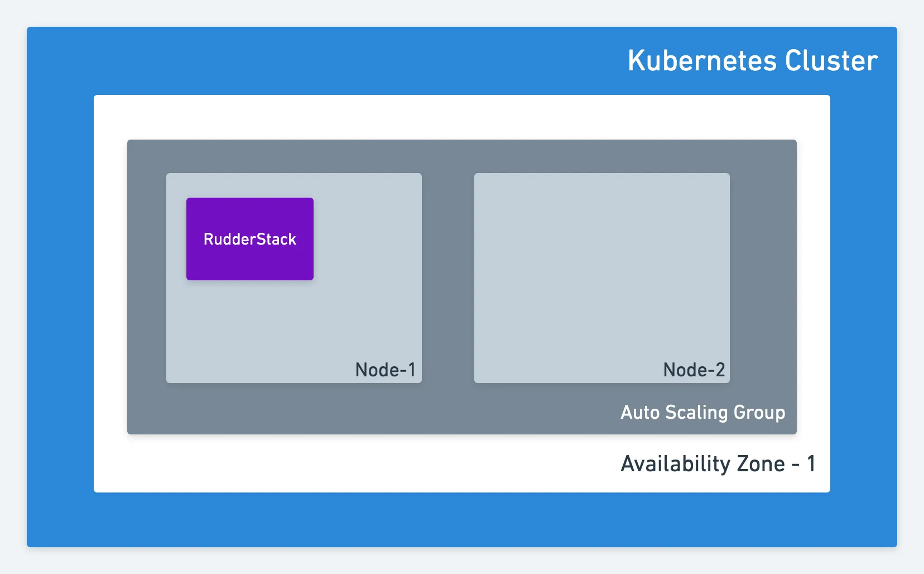Click the Node-1 label
924x574 pixels.
[386, 370]
